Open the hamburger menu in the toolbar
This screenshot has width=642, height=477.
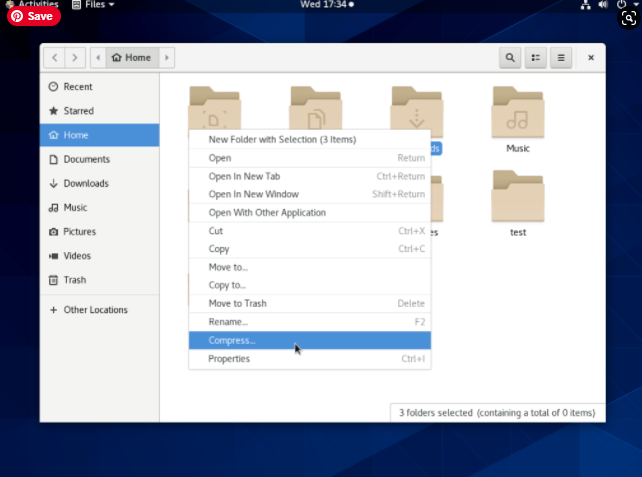point(561,58)
